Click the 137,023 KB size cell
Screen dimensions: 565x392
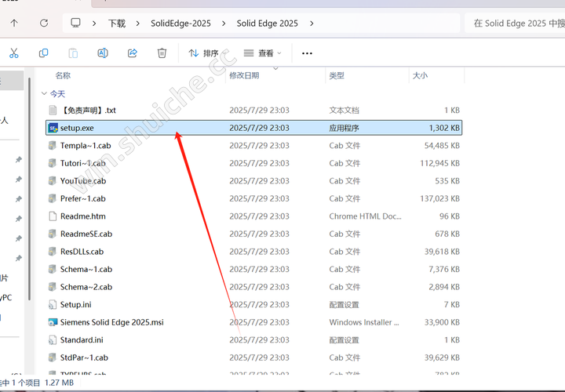tap(439, 198)
